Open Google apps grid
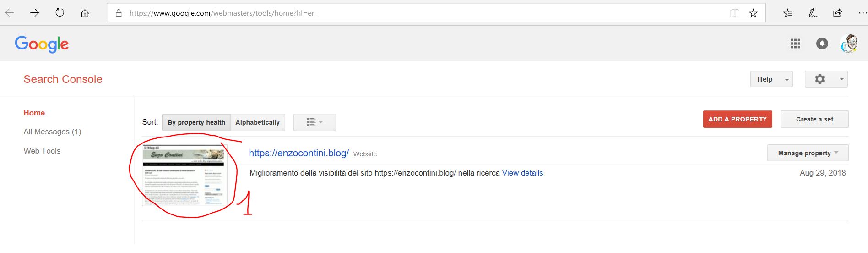The height and width of the screenshot is (253, 868). [x=795, y=44]
